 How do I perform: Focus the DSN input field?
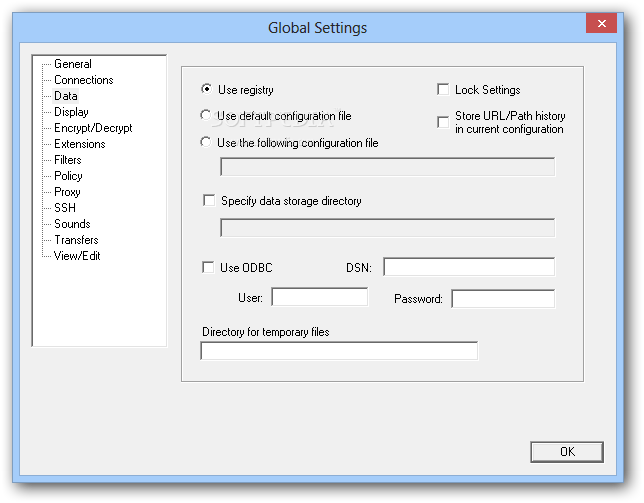coord(469,267)
